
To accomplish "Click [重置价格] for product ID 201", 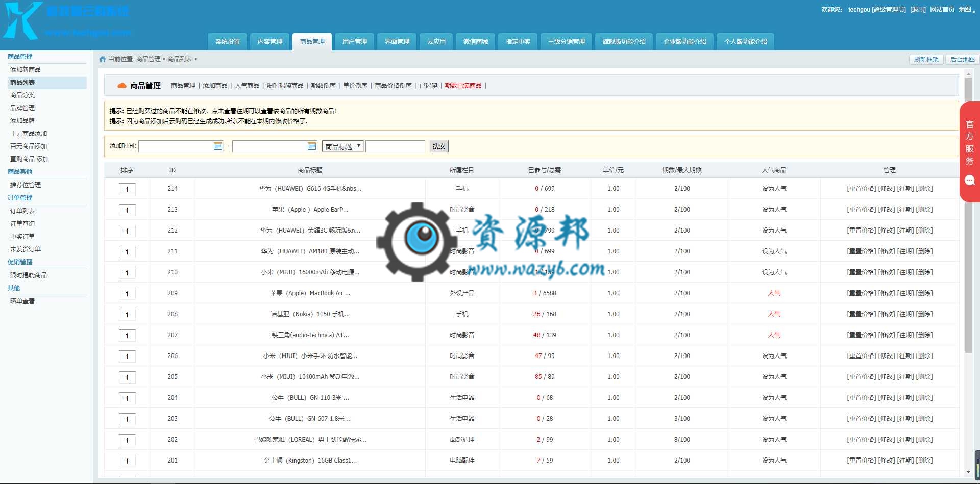I will click(x=861, y=461).
